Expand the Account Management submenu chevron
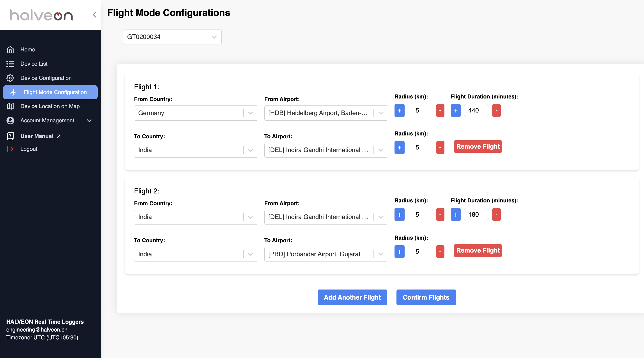 pyautogui.click(x=89, y=120)
